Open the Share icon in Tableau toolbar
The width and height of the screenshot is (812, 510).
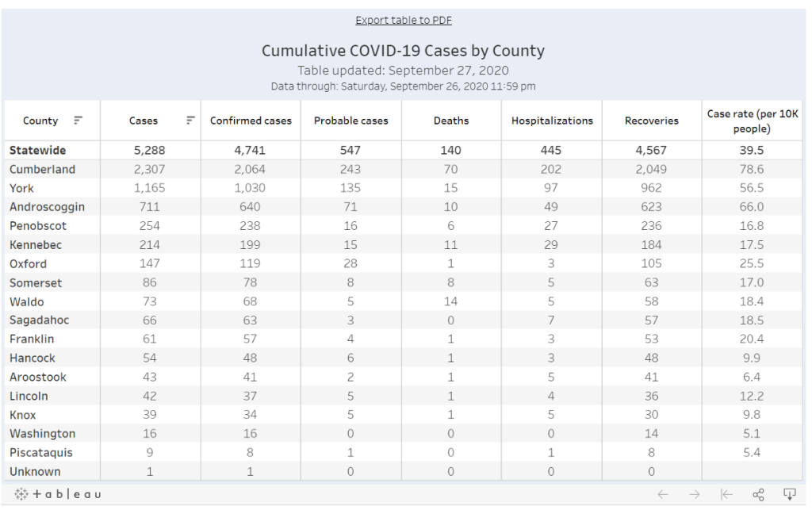757,494
